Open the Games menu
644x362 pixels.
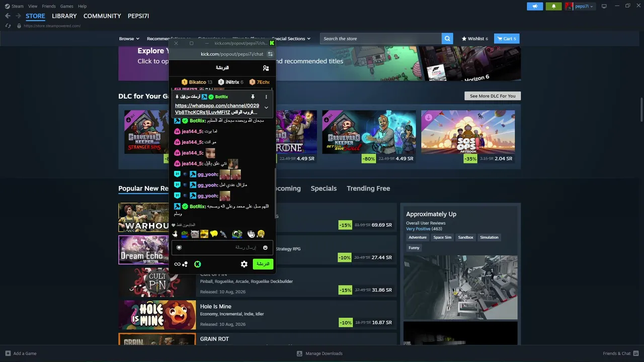(x=66, y=6)
